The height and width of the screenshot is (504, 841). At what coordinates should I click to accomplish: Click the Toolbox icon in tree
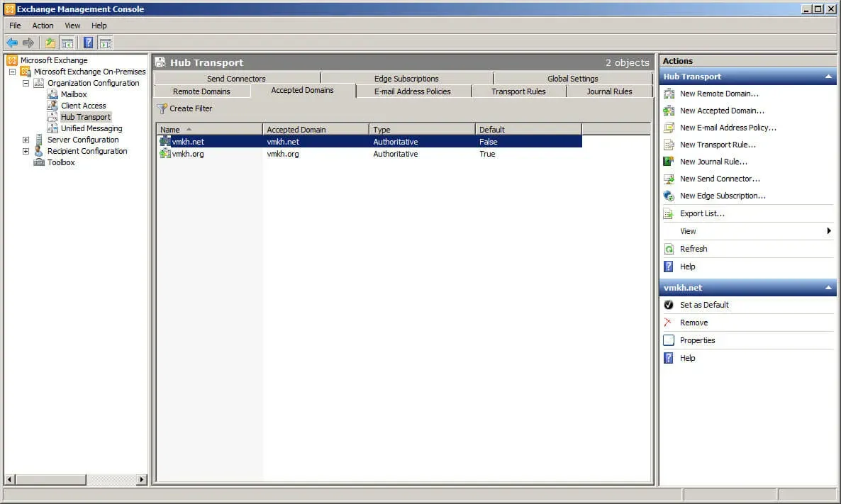[x=39, y=162]
